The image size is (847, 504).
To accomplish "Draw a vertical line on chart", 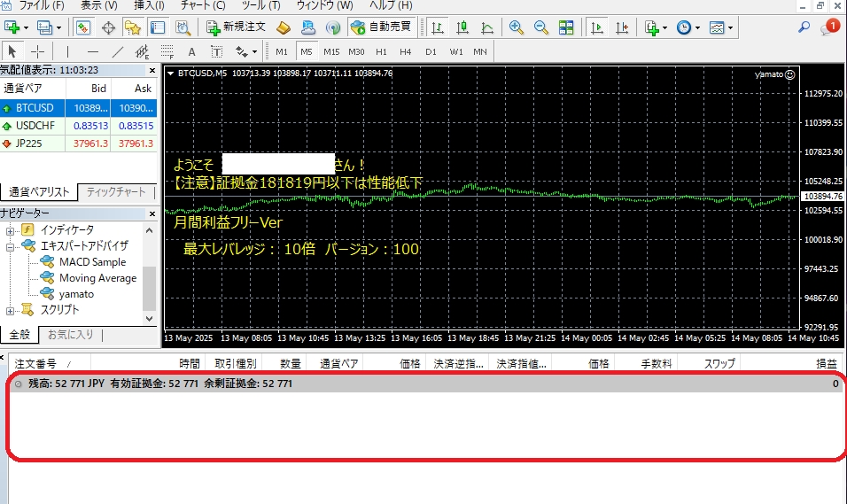I will tap(68, 51).
